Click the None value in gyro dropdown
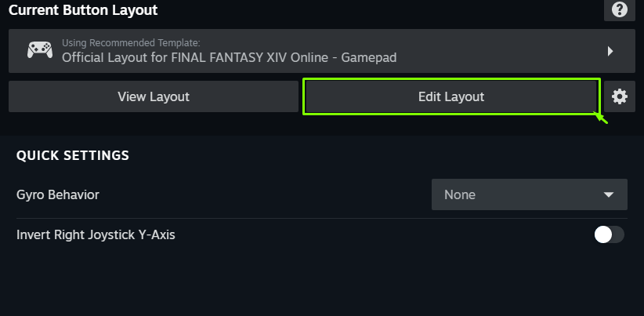 coord(460,194)
